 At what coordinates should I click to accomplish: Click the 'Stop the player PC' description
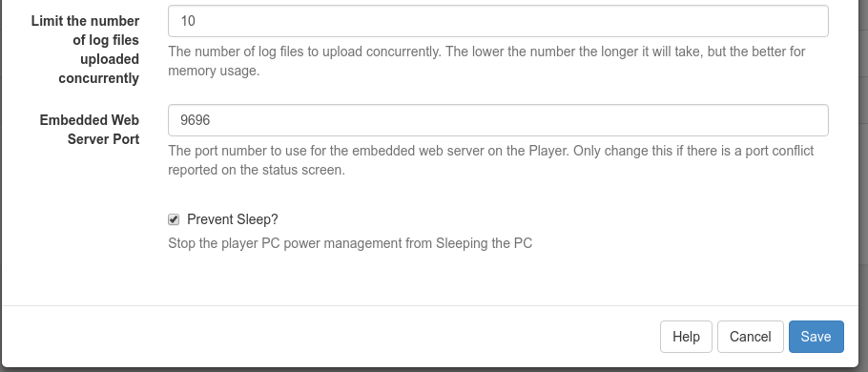pos(350,243)
